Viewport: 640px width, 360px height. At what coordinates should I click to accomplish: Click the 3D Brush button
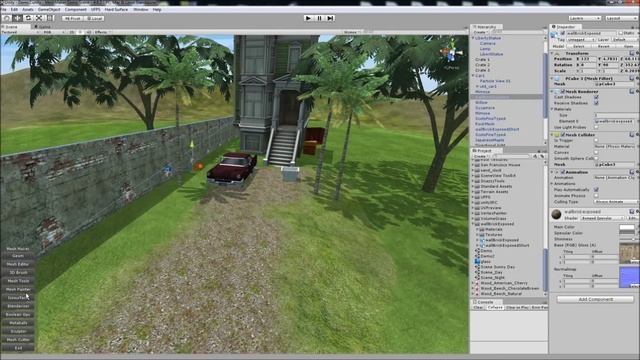pyautogui.click(x=18, y=272)
